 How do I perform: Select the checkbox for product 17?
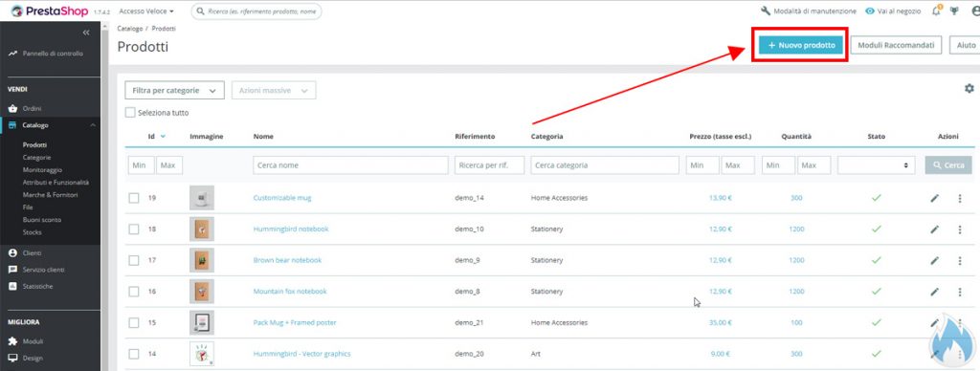pos(134,260)
